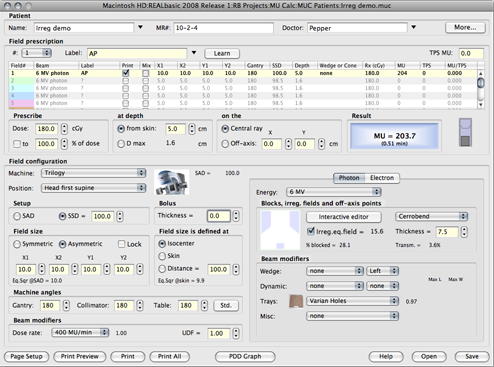The width and height of the screenshot is (494, 367).
Task: Select the SAD setup radio button
Action: click(17, 216)
